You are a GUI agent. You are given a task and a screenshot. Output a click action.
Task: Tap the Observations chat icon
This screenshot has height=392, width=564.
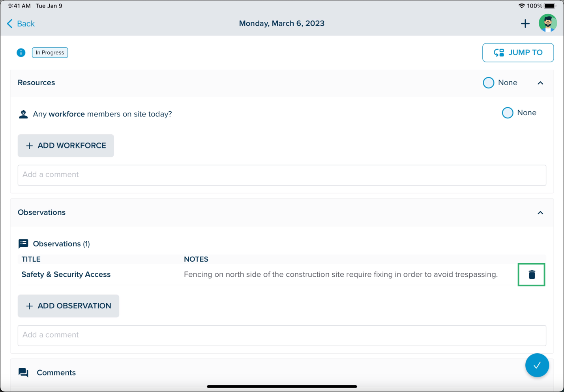pyautogui.click(x=23, y=244)
